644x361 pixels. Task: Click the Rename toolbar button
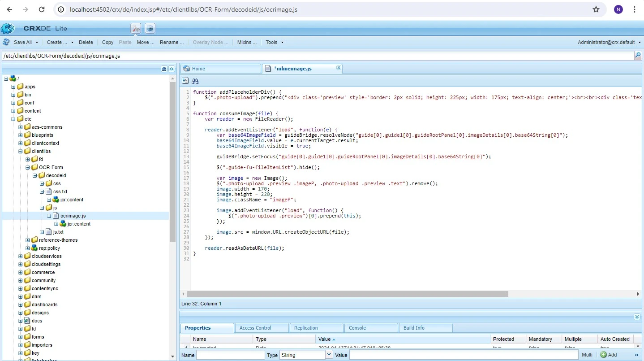click(172, 42)
